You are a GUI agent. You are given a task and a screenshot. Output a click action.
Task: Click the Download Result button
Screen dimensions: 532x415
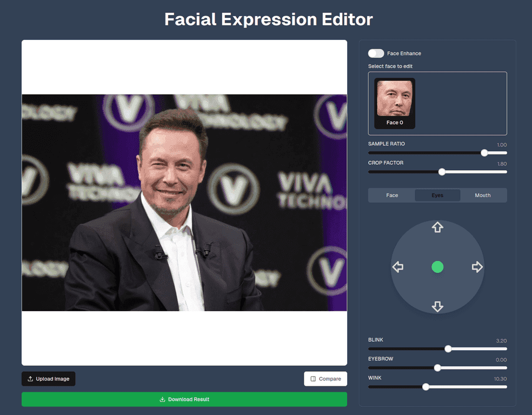pyautogui.click(x=184, y=399)
